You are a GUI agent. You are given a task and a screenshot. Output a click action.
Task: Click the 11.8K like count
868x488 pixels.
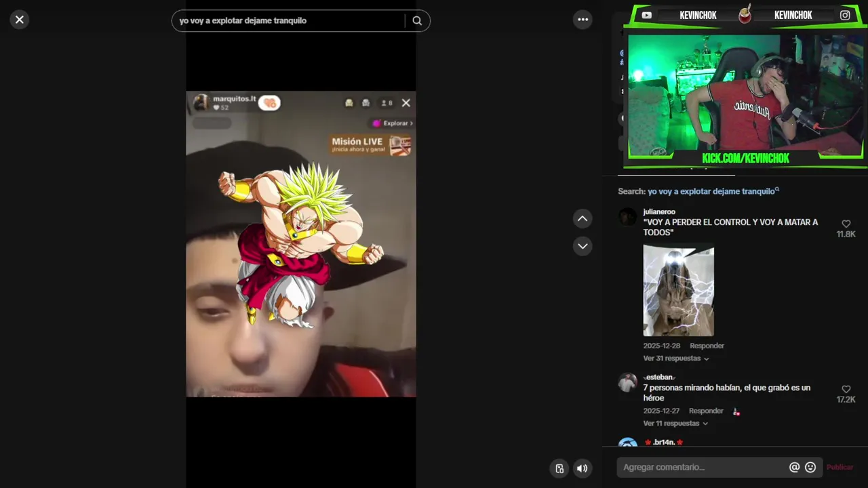846,235
